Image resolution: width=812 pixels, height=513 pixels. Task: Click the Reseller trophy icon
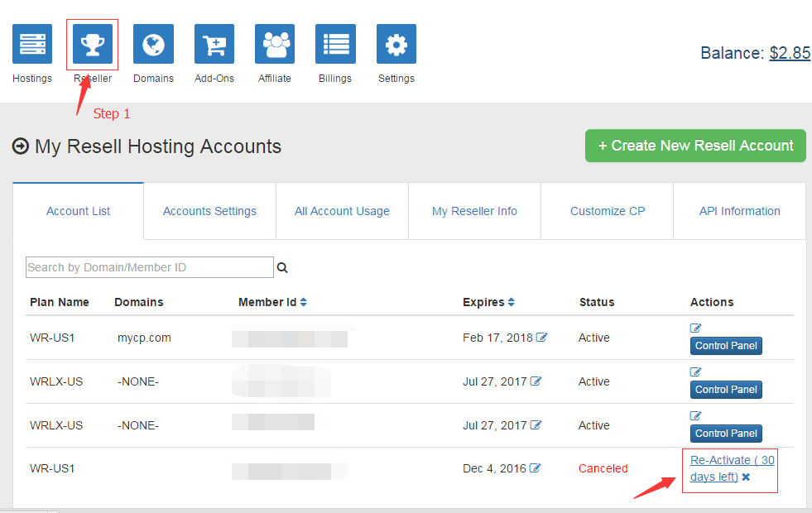(x=93, y=44)
